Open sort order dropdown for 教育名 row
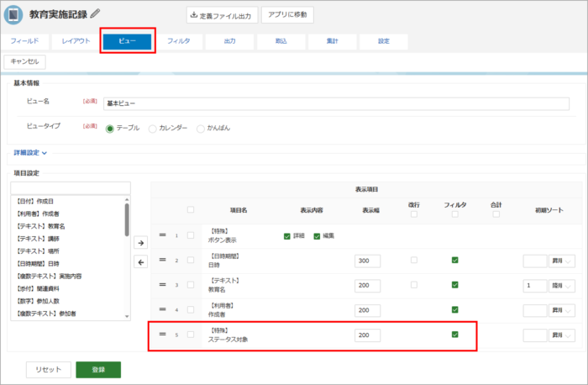This screenshot has height=385, width=588. (562, 286)
